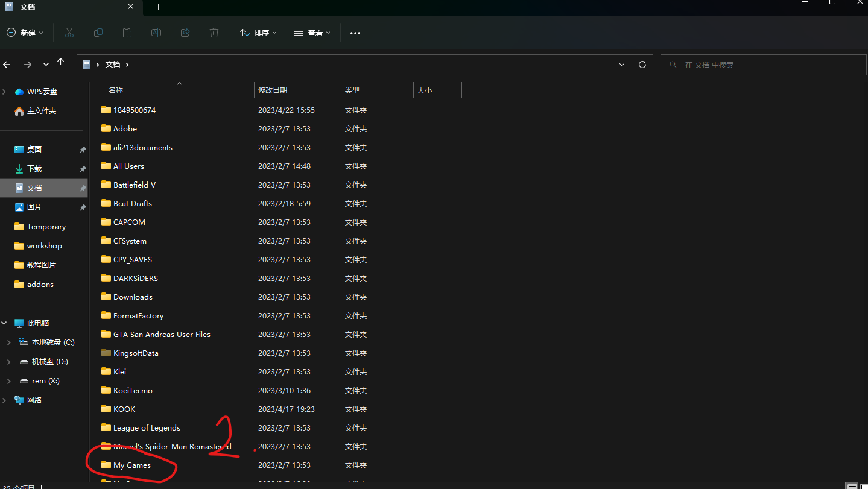Expand the 网络 tree node

click(5, 400)
